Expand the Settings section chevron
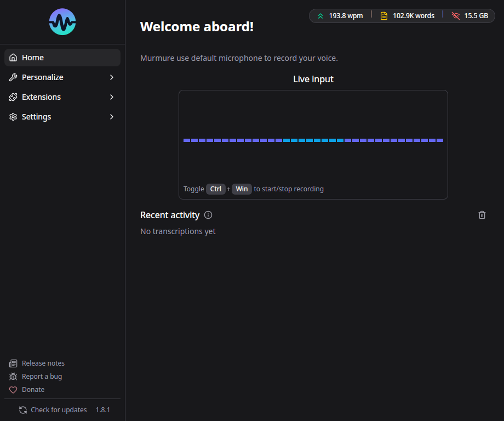Screen dimensions: 504x421 pyautogui.click(x=112, y=117)
